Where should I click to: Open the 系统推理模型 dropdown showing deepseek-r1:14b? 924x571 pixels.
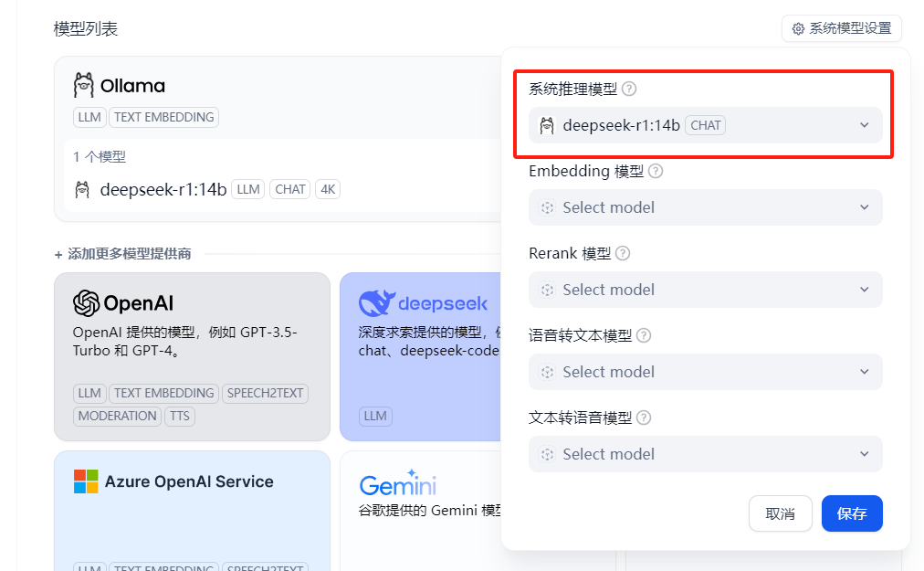[x=706, y=125]
